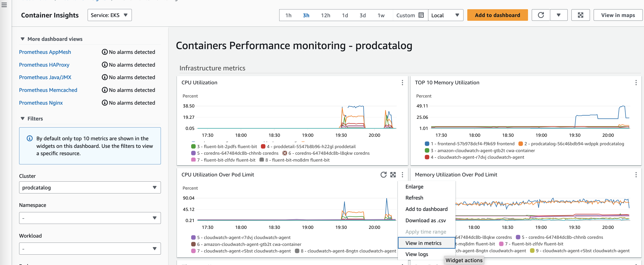This screenshot has height=265, width=644.
Task: Open the Cluster dropdown showing prodcatalog
Action: click(90, 188)
